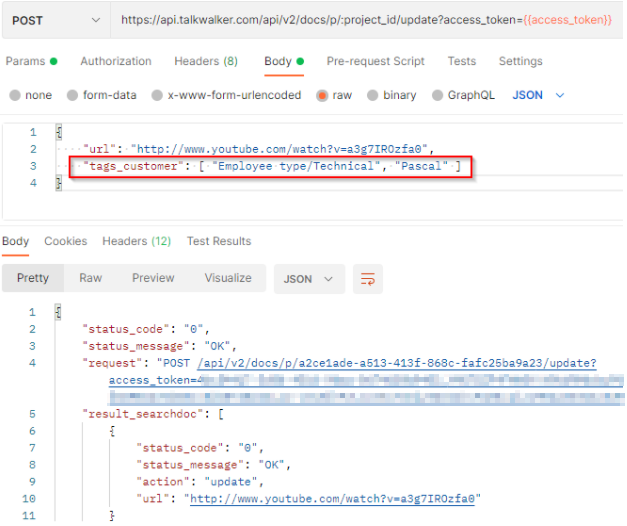The image size is (627, 526).
Task: Click the "action": "update" response line
Action: click(x=200, y=482)
